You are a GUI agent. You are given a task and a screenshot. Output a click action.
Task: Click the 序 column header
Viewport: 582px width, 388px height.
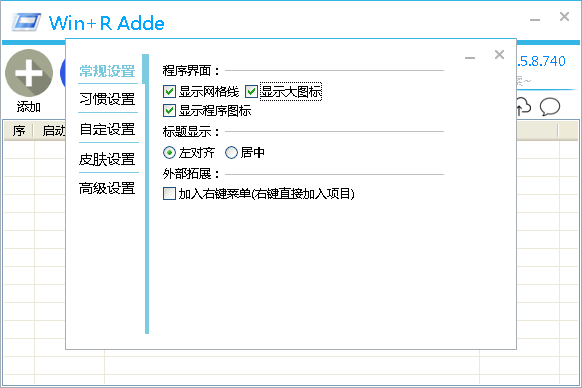click(x=19, y=131)
